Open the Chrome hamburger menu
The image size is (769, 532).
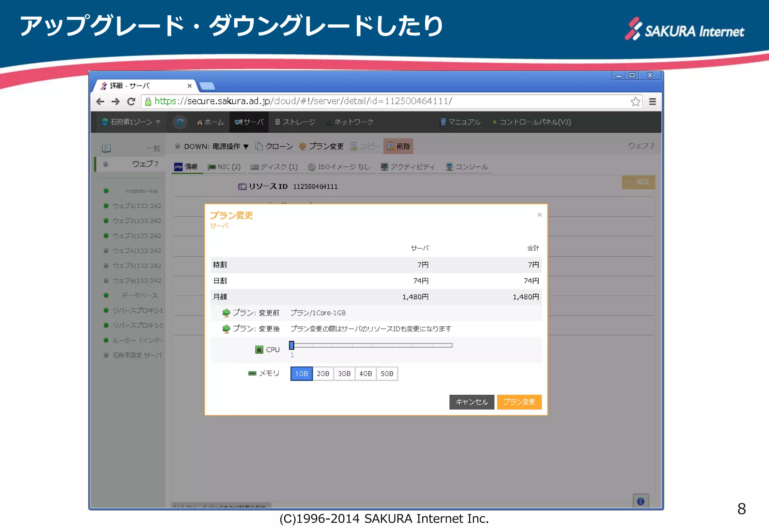653,102
